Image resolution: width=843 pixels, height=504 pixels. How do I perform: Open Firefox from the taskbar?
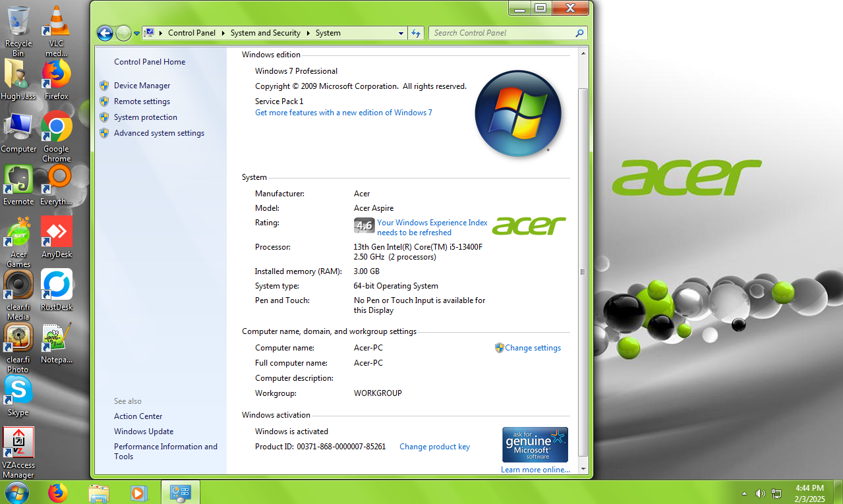(x=58, y=492)
